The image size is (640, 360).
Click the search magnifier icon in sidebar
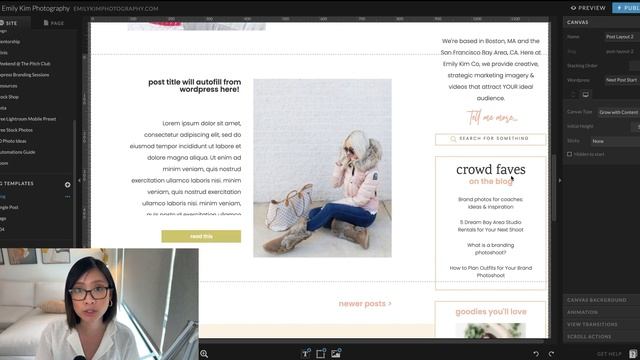(453, 139)
